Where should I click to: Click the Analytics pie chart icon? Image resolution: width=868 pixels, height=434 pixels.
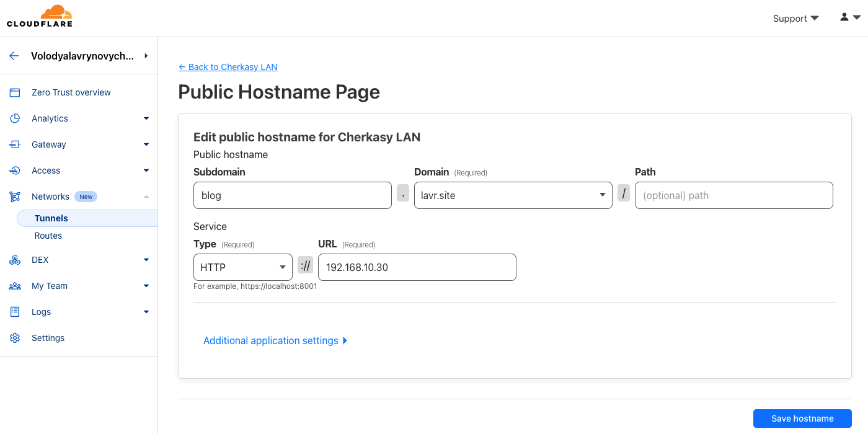(x=15, y=118)
